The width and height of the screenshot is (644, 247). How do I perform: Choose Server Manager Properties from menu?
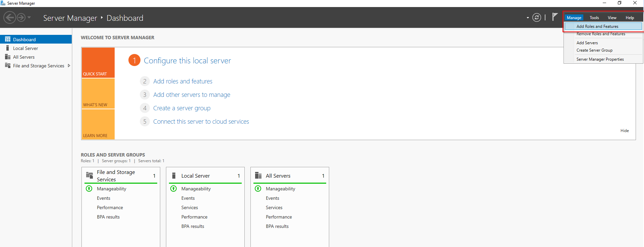600,59
